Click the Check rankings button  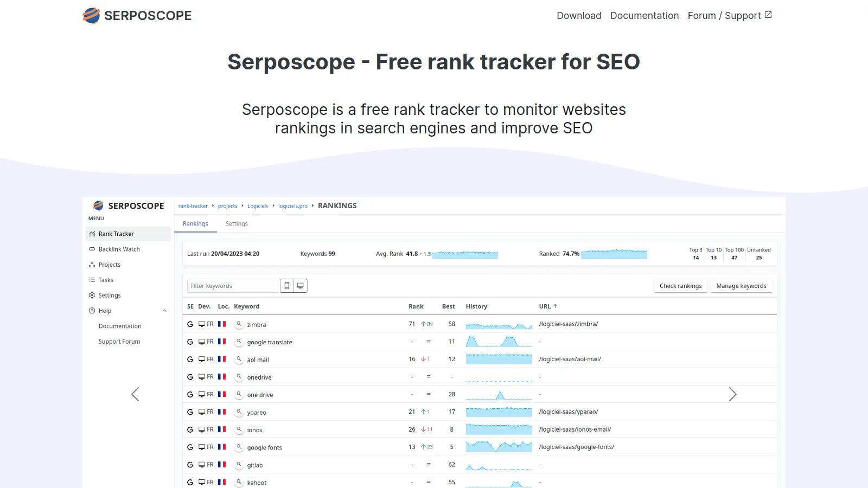point(680,286)
